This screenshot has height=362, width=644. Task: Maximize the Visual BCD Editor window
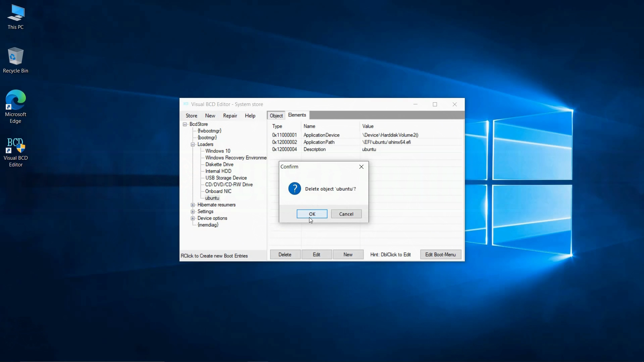[435, 104]
